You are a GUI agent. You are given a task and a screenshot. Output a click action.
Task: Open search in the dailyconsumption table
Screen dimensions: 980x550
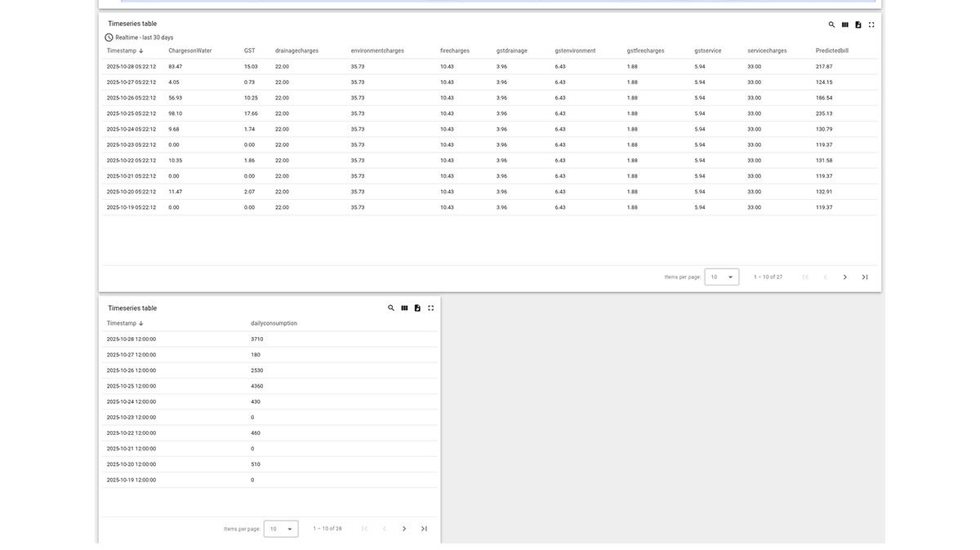[389, 307]
